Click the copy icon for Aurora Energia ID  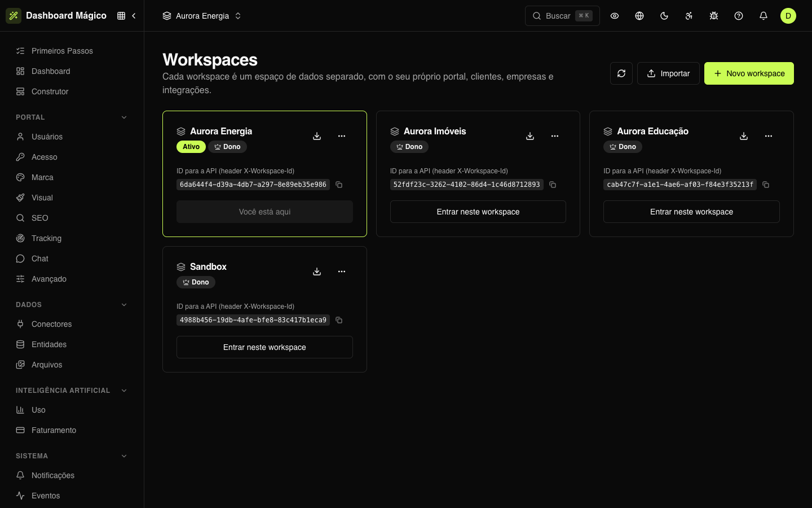tap(339, 185)
